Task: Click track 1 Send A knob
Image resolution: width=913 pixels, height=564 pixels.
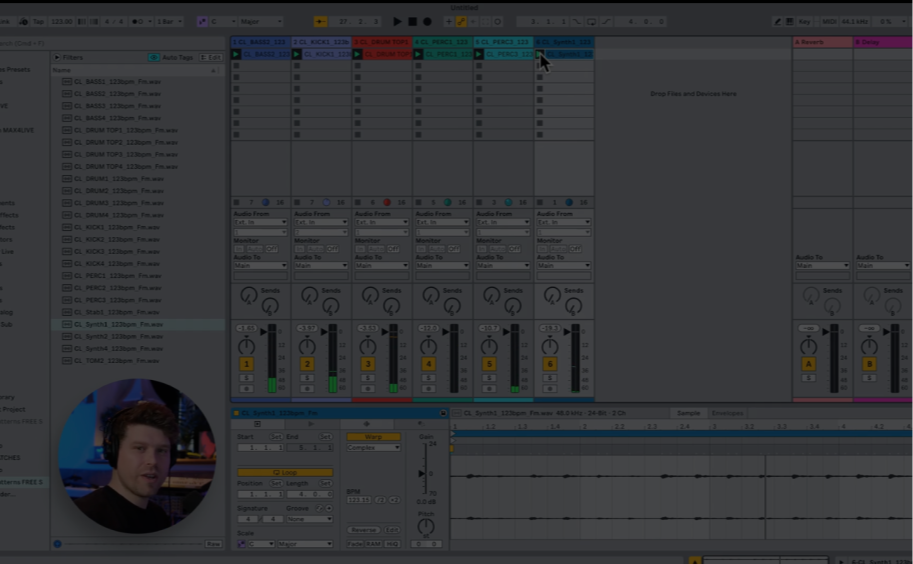Action: pyautogui.click(x=249, y=295)
